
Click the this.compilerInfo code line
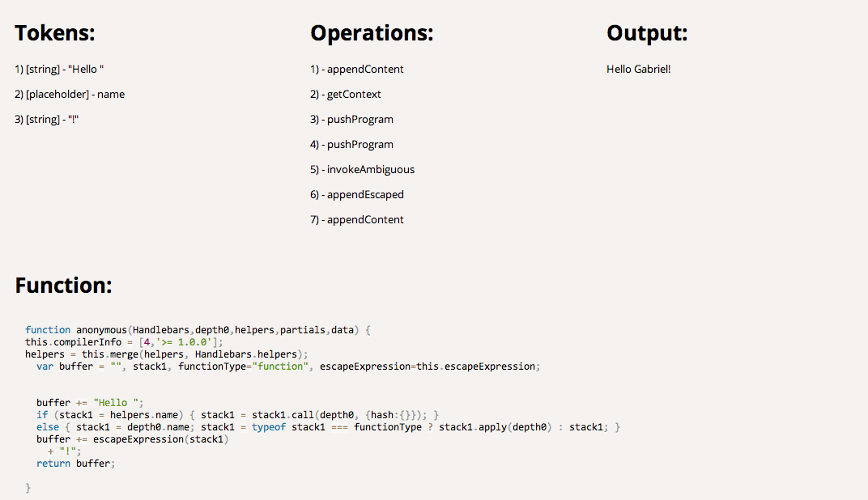(124, 342)
